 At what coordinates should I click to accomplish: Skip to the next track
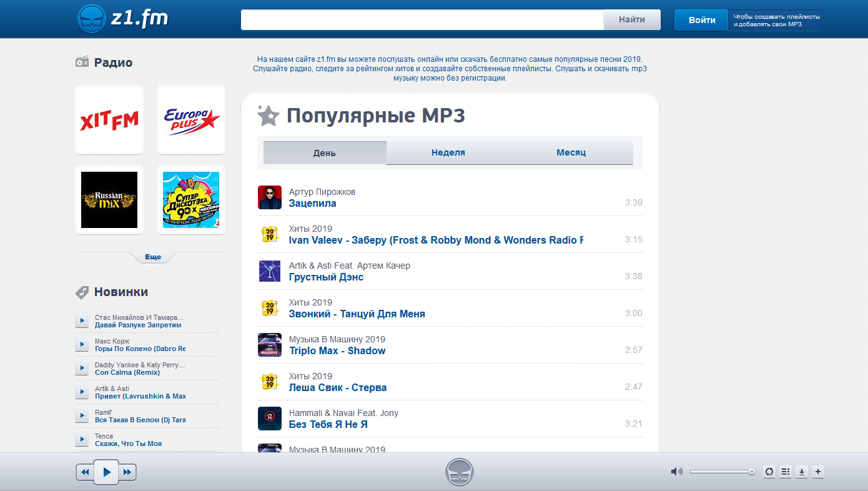(x=127, y=472)
